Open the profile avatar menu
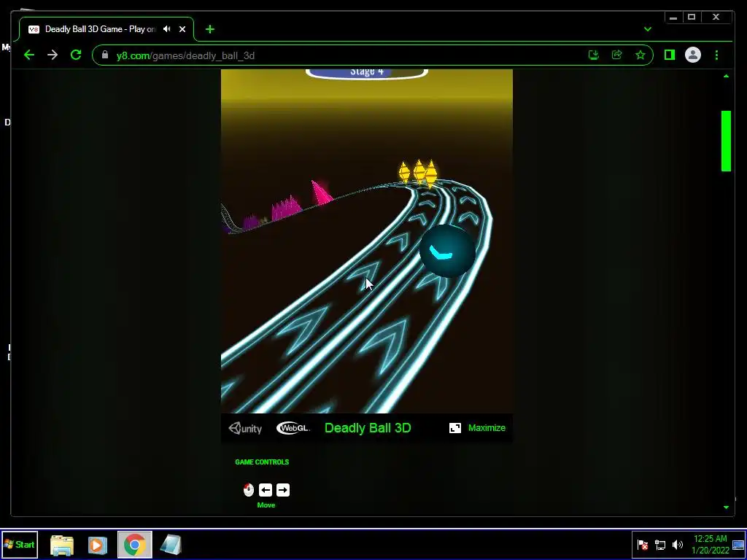 coord(693,55)
